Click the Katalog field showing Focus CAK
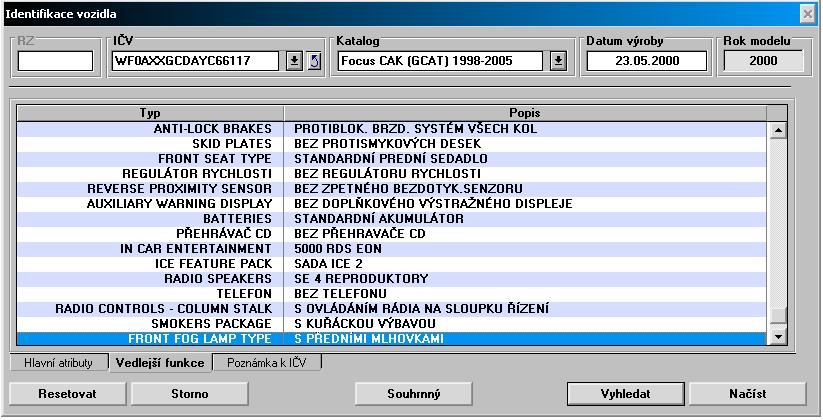823x420 pixels. coord(442,61)
